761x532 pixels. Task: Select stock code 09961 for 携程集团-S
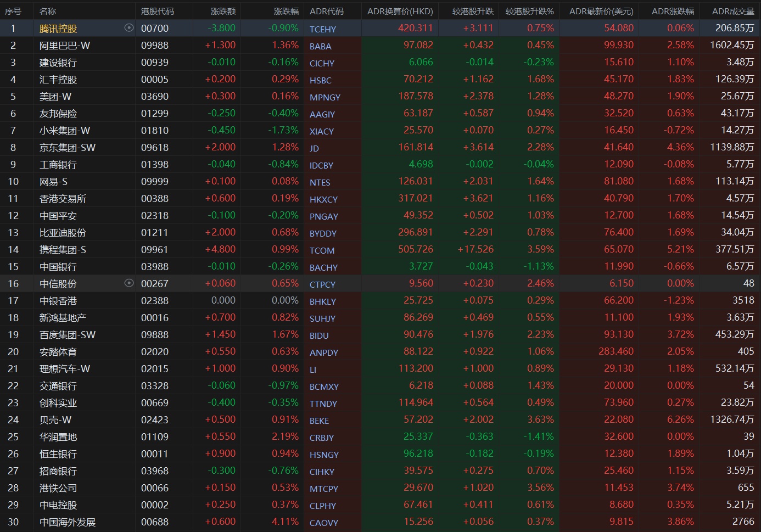pos(155,250)
